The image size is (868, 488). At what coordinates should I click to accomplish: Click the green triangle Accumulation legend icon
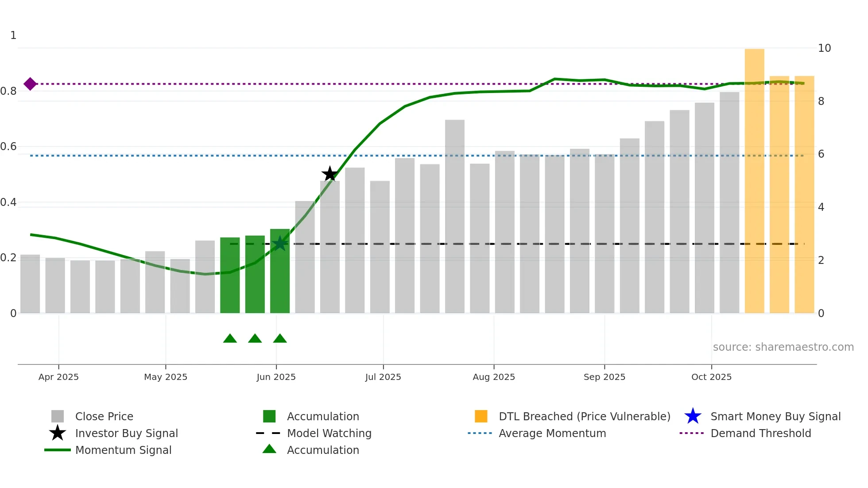pos(269,449)
